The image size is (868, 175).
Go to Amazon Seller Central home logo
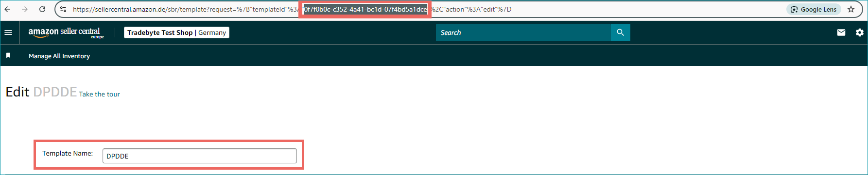66,32
